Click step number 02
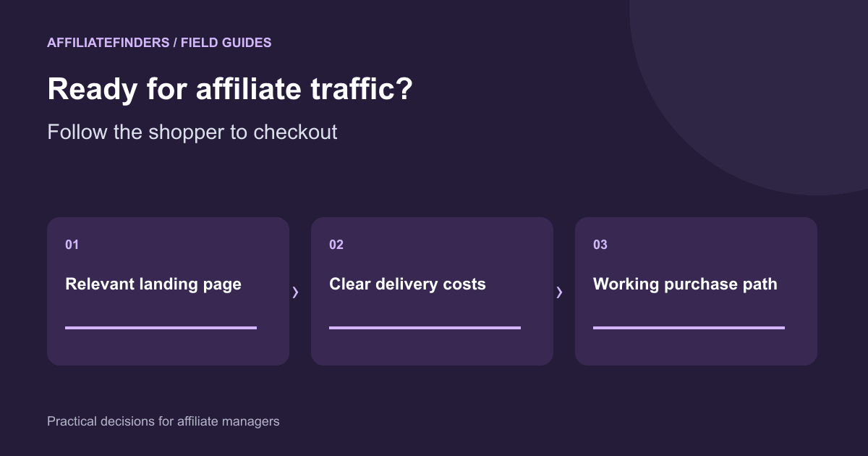This screenshot has width=868, height=456. [336, 245]
